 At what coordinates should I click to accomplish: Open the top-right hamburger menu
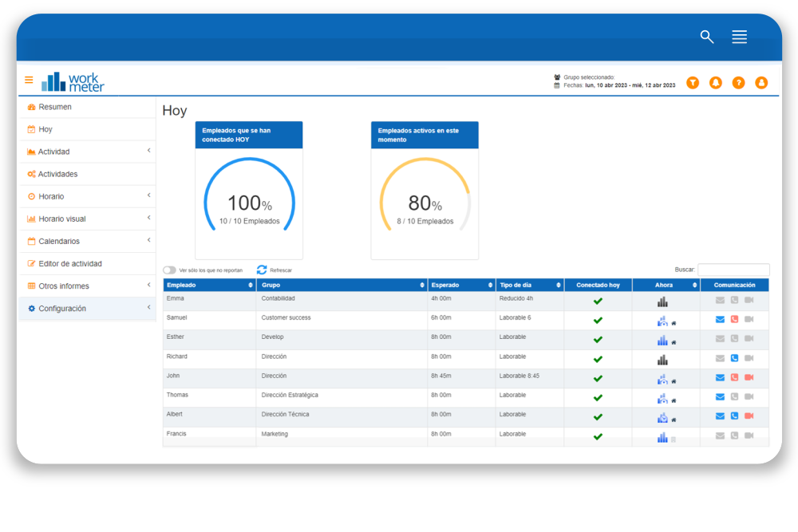[x=739, y=37]
